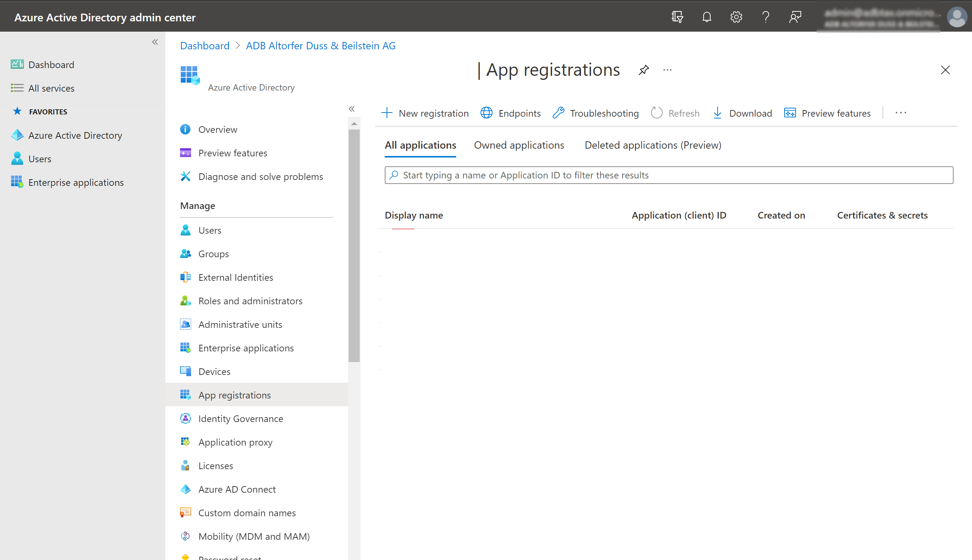Open the account avatar menu
Screen dimensions: 972x560
[x=957, y=17]
